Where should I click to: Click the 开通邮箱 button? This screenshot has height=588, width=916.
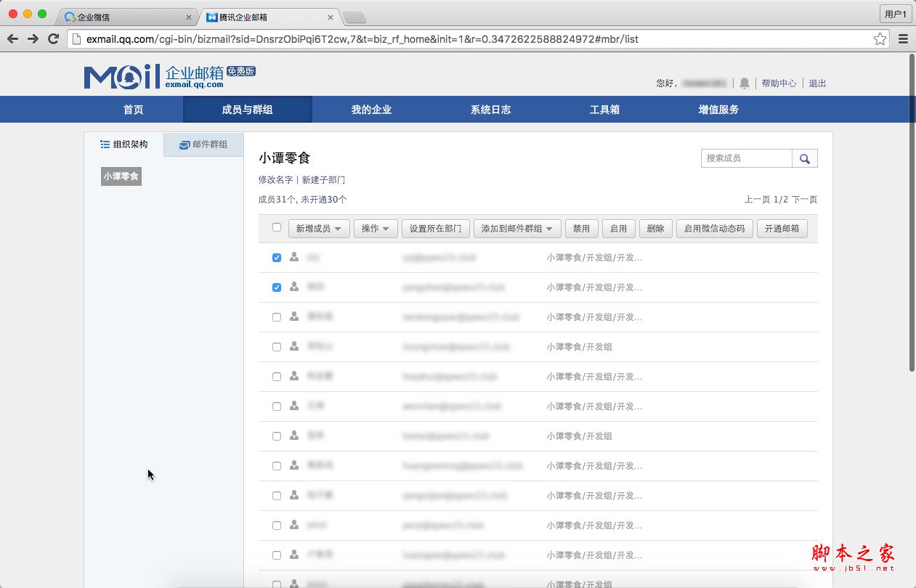point(782,227)
